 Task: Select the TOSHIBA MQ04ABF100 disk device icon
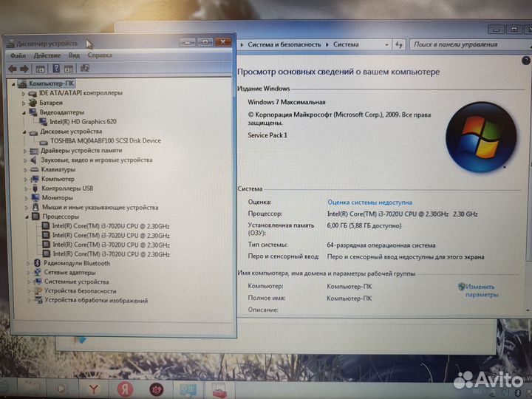tap(44, 141)
